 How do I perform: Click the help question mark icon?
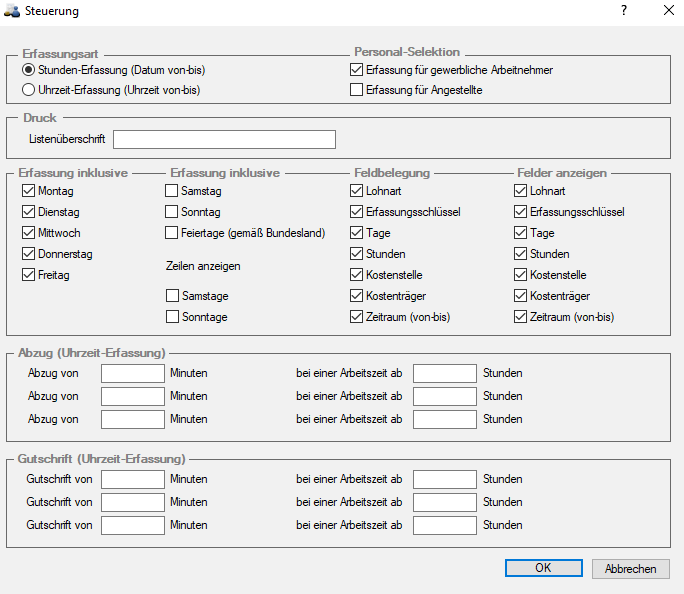pos(624,10)
